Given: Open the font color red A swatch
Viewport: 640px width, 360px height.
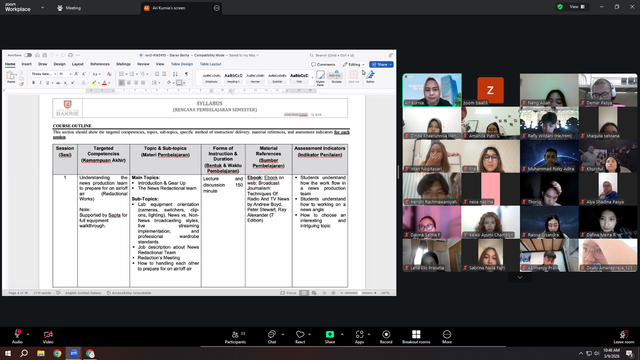Looking at the screenshot, I should (x=104, y=83).
